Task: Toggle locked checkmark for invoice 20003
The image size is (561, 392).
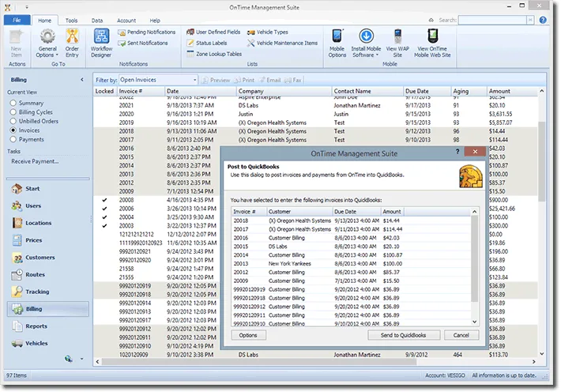Action: [x=104, y=226]
